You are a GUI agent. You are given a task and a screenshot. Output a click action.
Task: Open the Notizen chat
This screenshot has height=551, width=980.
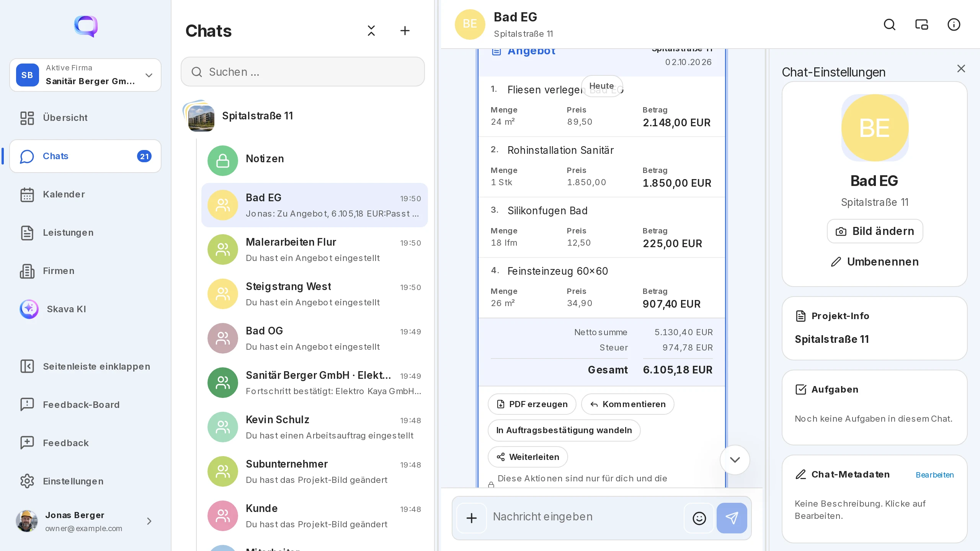click(315, 160)
